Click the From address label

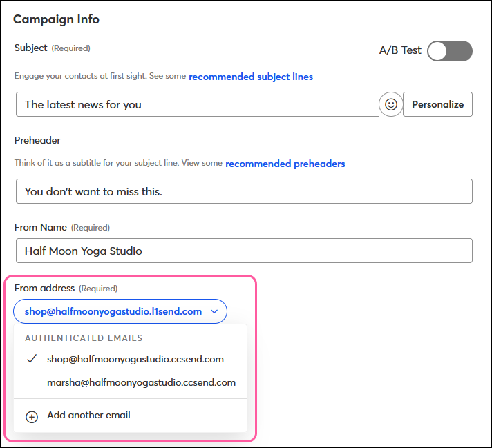[44, 288]
